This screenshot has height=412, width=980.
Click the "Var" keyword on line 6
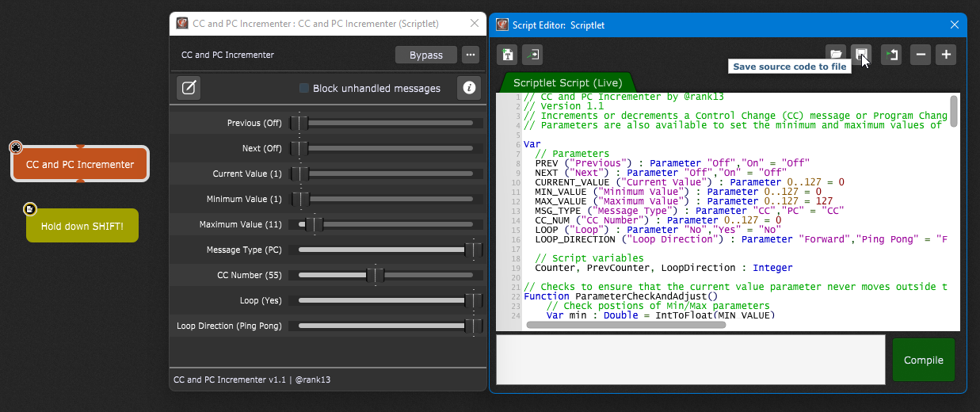pyautogui.click(x=532, y=144)
